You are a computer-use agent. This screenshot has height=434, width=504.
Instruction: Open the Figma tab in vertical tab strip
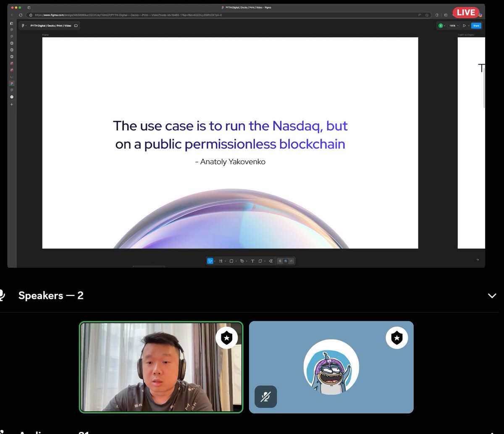coord(12,84)
